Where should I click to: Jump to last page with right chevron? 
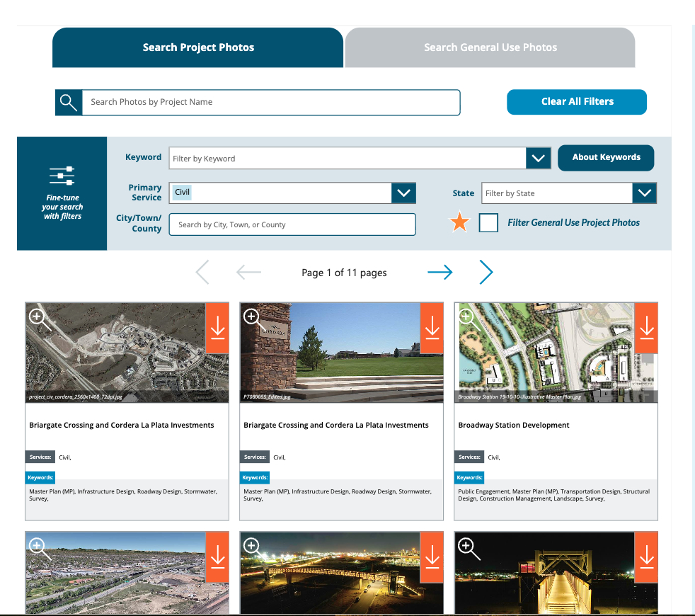tap(486, 273)
